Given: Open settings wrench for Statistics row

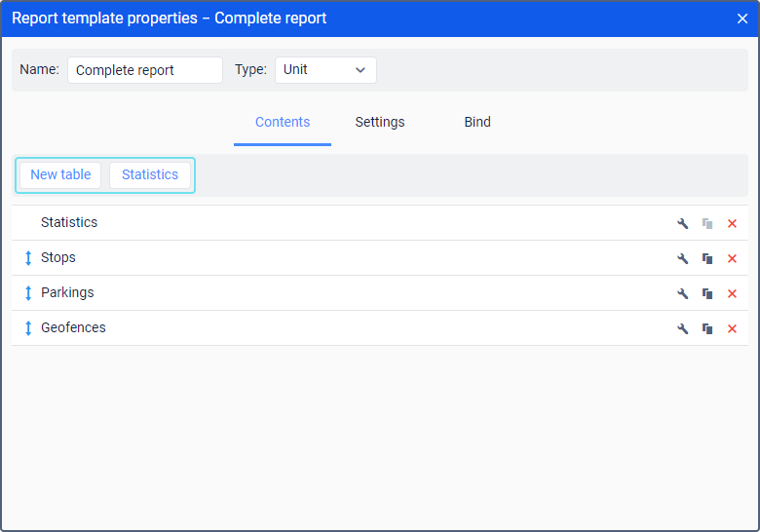Looking at the screenshot, I should (x=682, y=223).
